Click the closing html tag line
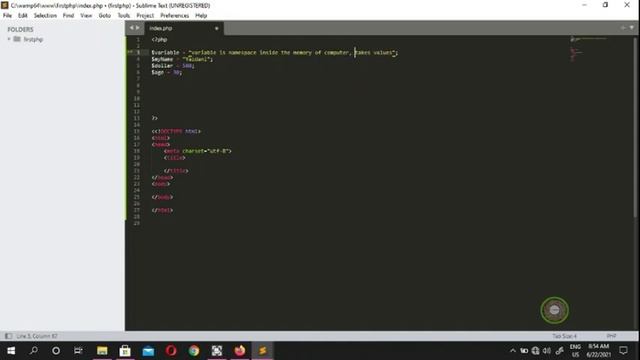640x360 pixels. tap(162, 210)
